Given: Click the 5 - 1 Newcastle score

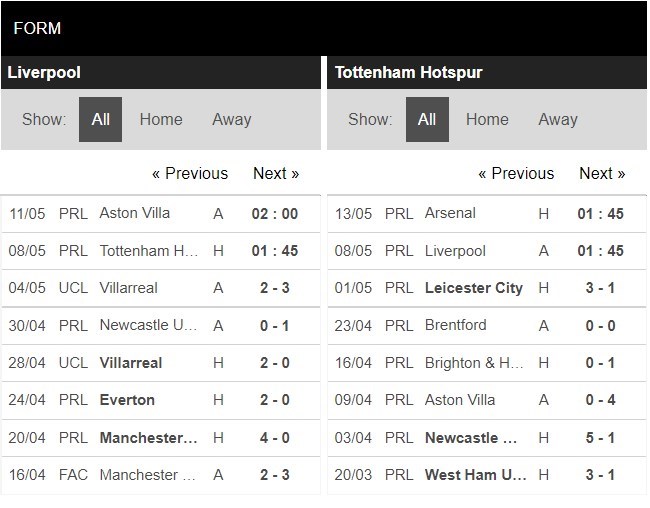Looking at the screenshot, I should click(601, 438).
